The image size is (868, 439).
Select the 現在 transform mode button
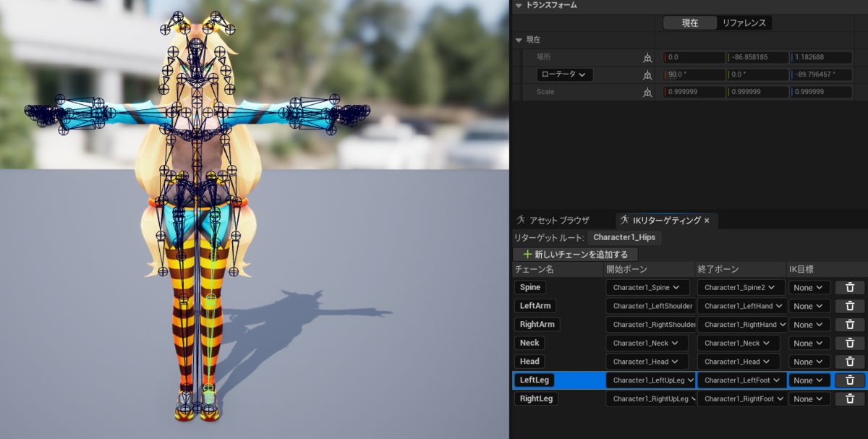tap(690, 23)
